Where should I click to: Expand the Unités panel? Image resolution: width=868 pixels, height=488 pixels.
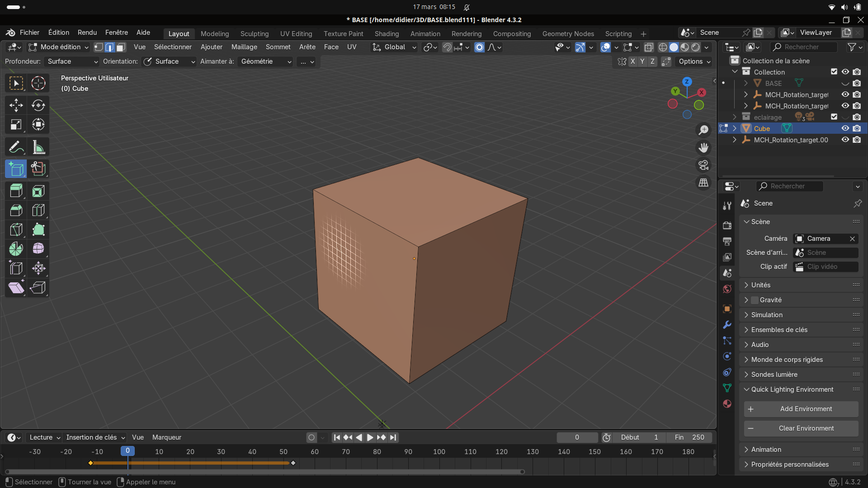pos(761,285)
